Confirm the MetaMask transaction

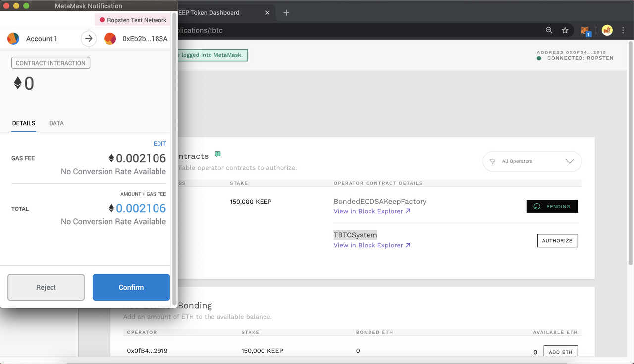tap(131, 287)
